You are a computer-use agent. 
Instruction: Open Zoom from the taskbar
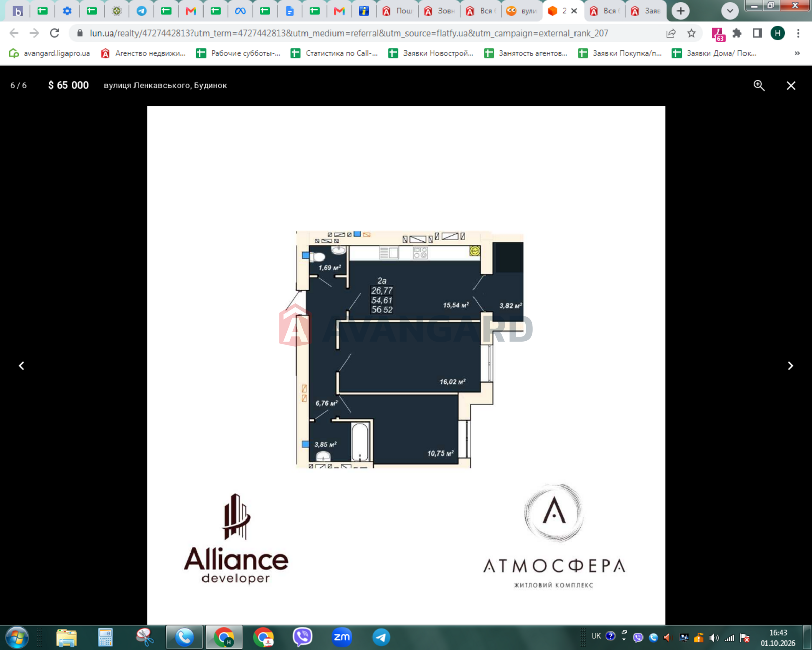(x=342, y=637)
